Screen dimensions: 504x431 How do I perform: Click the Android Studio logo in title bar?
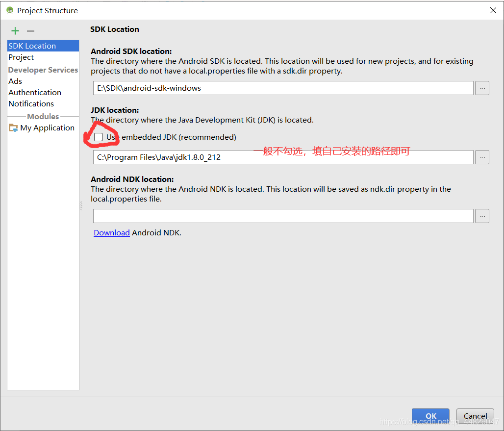pos(10,10)
